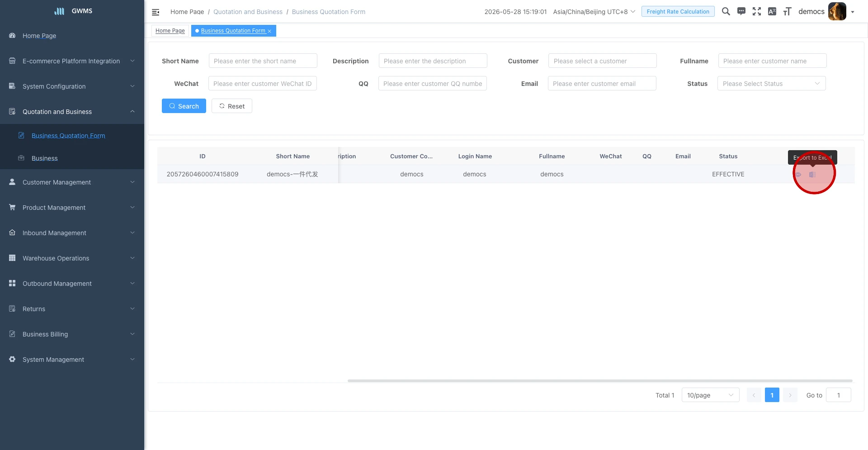Click the EFFECTIVE status cell
The height and width of the screenshot is (450, 868).
[x=728, y=174]
